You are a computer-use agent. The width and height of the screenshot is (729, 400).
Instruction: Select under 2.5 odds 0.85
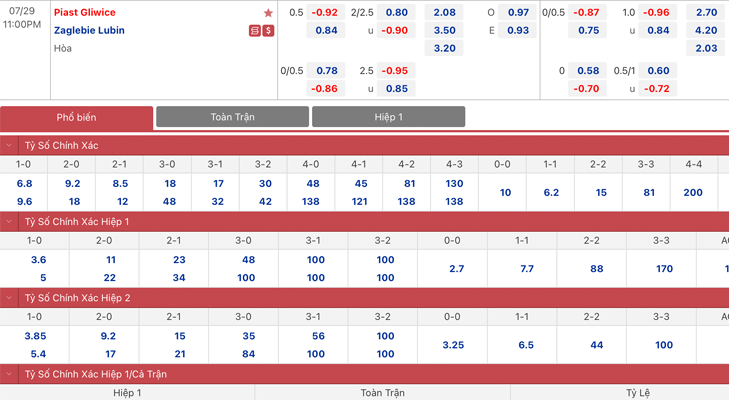click(x=396, y=89)
